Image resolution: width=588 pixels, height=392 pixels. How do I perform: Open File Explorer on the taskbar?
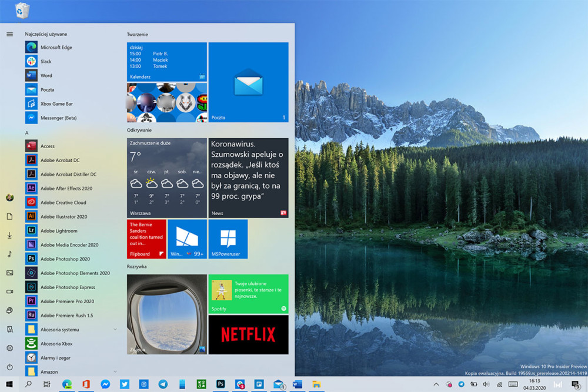[x=316, y=384]
